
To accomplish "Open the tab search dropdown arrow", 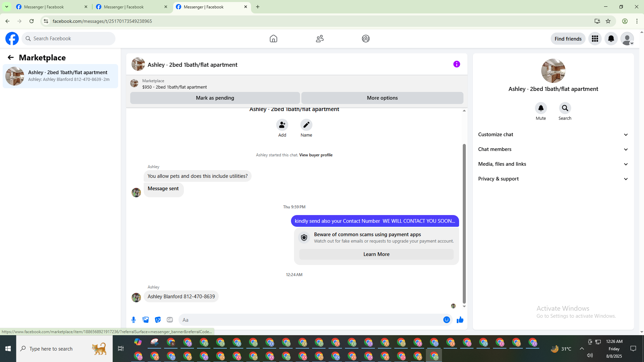I will [x=7, y=7].
